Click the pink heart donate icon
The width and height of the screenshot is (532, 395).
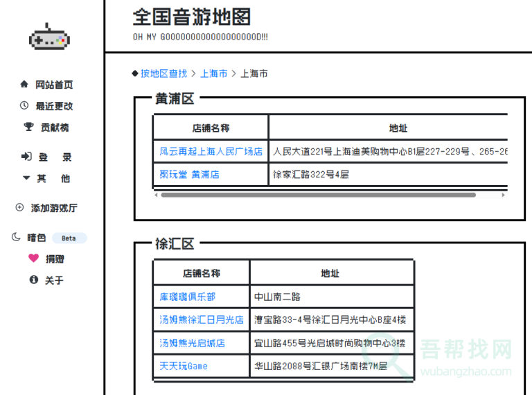[x=33, y=258]
